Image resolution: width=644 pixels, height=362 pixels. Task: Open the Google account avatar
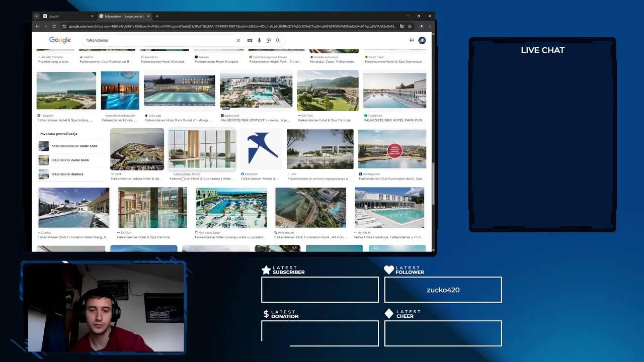click(x=422, y=40)
